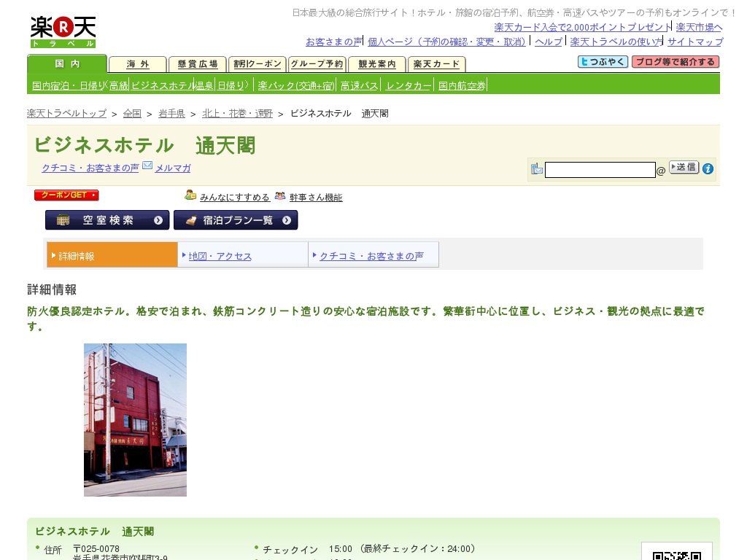
Task: Select the 国内 tab
Action: [x=67, y=64]
